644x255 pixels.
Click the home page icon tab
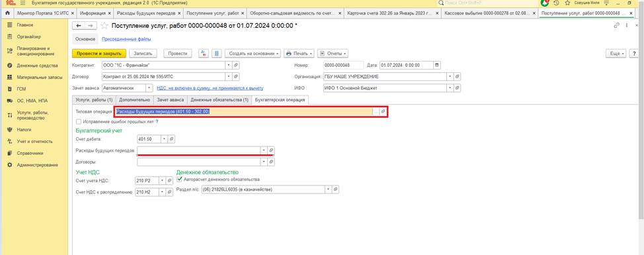[7, 13]
